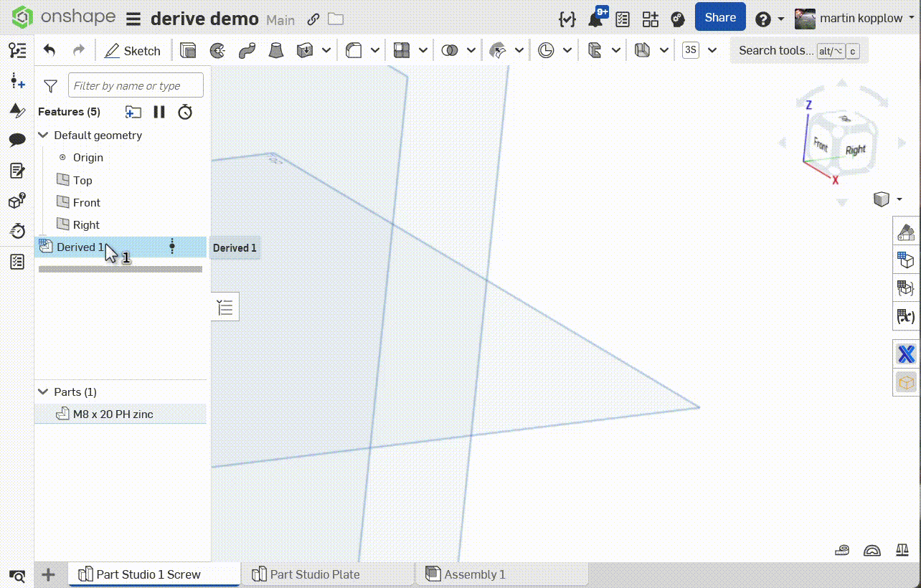Select the Derived 1 feature
The image size is (921, 588).
tap(121, 247)
